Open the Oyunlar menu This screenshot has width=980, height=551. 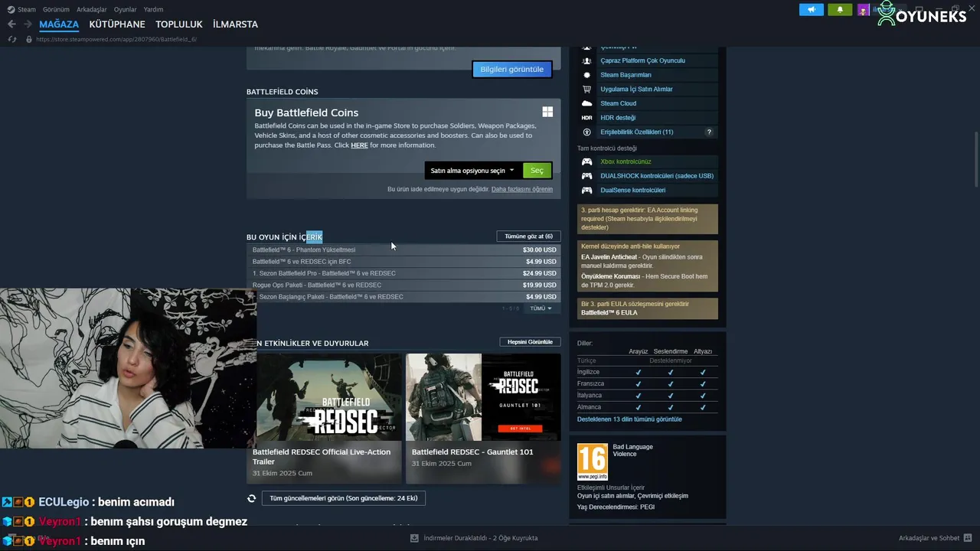[125, 9]
